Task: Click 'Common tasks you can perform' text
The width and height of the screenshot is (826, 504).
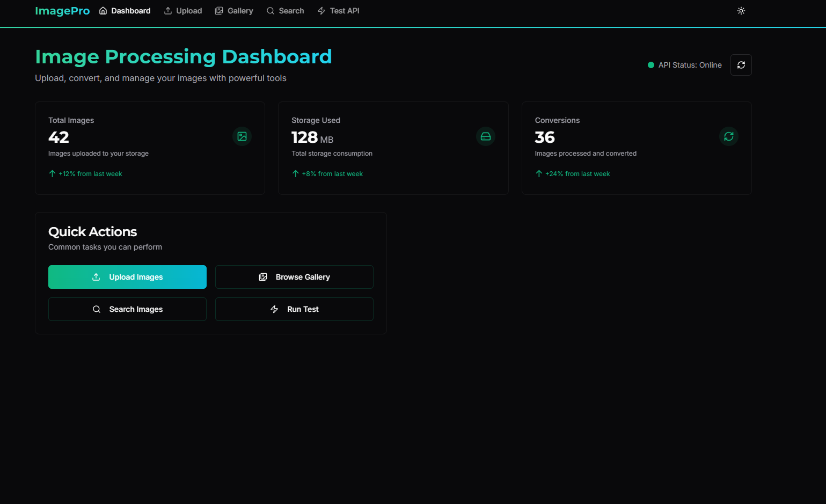Action: coord(105,247)
